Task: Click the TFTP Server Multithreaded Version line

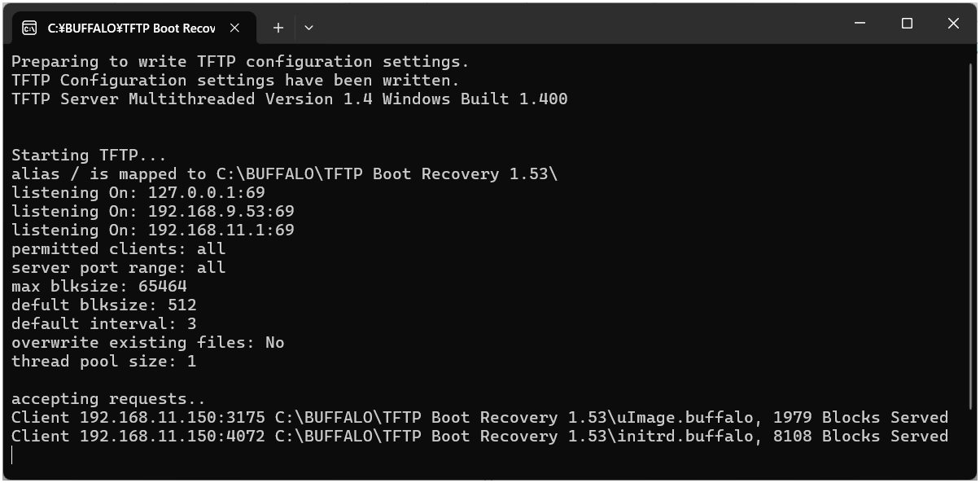Action: tap(289, 99)
